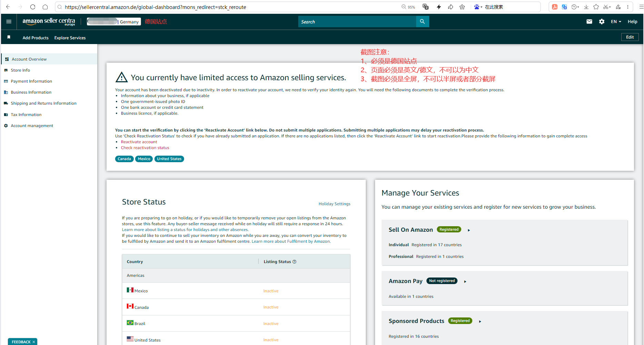644x345 pixels.
Task: Open buyer messages envelope icon
Action: [x=589, y=22]
